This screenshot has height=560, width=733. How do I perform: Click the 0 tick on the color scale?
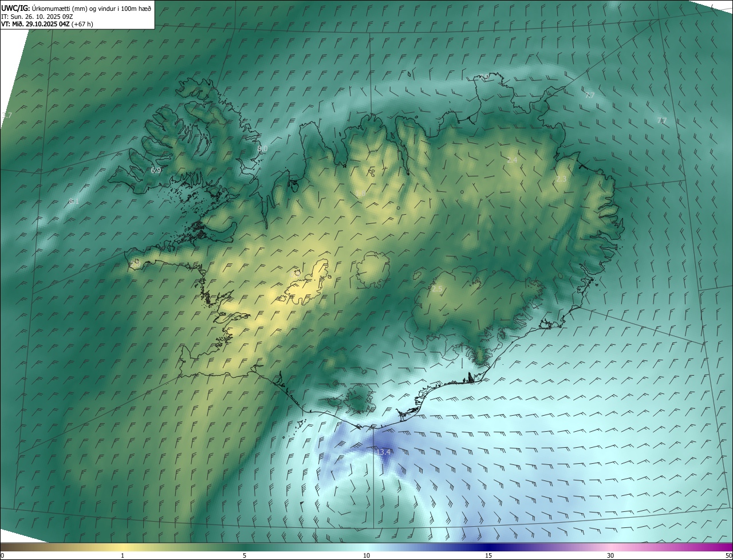coord(2,556)
